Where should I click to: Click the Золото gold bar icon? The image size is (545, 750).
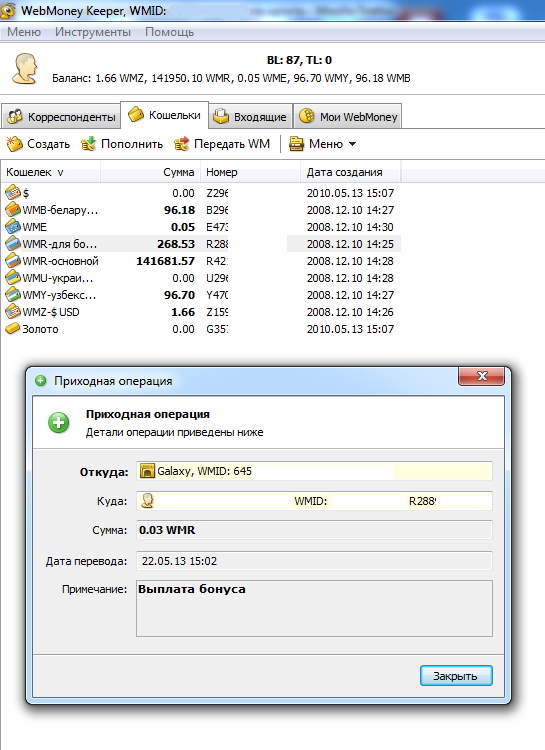point(13,329)
